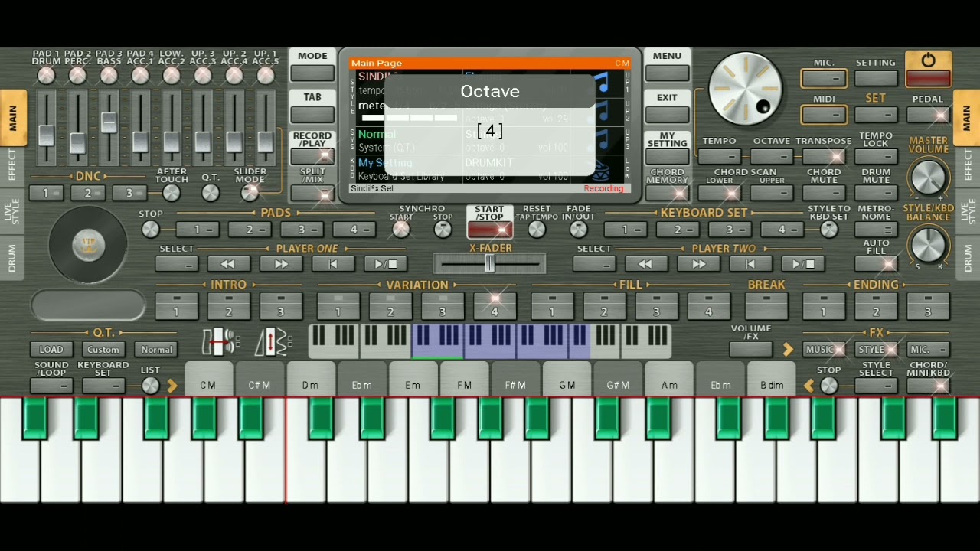Click the VIP turntable disc
Image resolution: width=980 pixels, height=551 pixels.
pos(87,245)
